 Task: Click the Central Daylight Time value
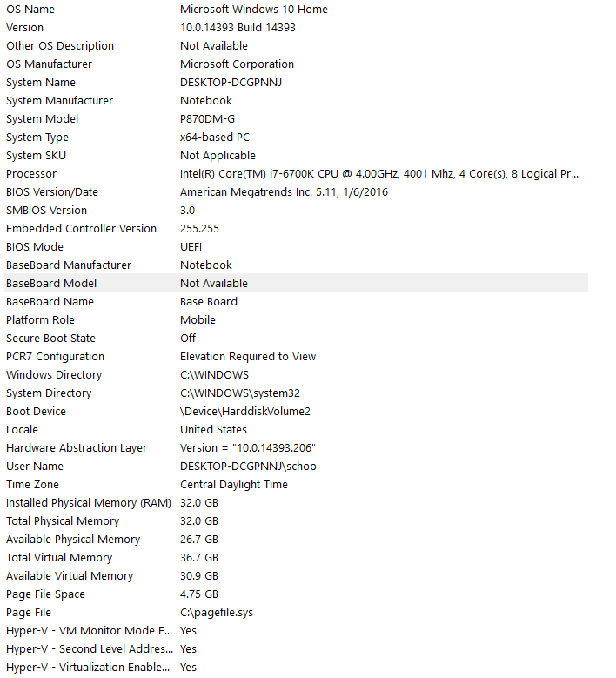(x=234, y=484)
